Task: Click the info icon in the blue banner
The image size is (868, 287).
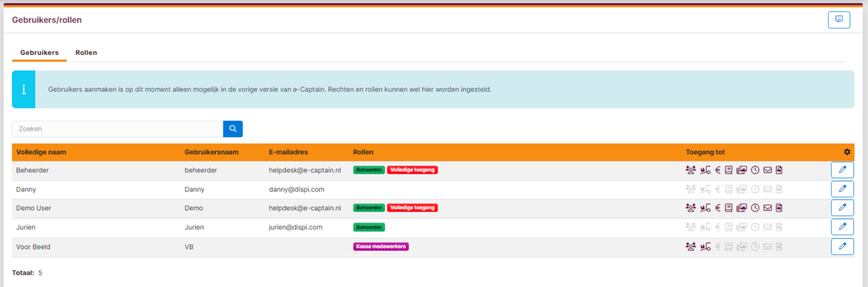Action: point(23,89)
